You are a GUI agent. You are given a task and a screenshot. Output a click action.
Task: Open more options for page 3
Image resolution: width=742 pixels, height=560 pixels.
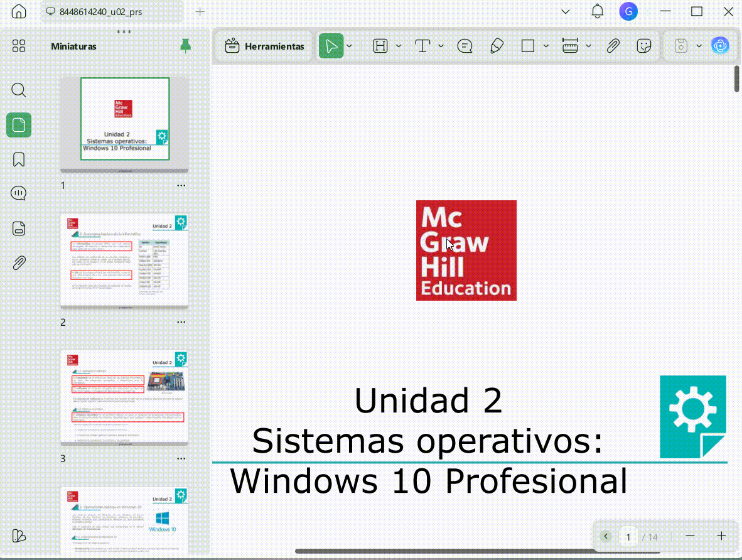[181, 458]
